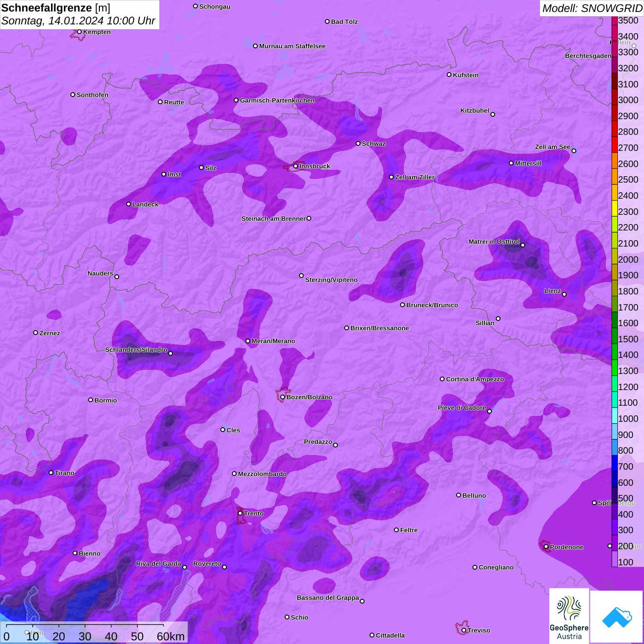The image size is (644, 644).
Task: Click the cyan legend swatch beside 1000
Action: tap(615, 415)
